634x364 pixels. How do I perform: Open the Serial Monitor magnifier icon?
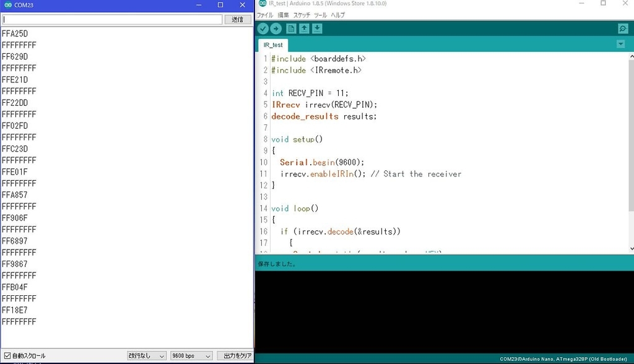(x=623, y=28)
